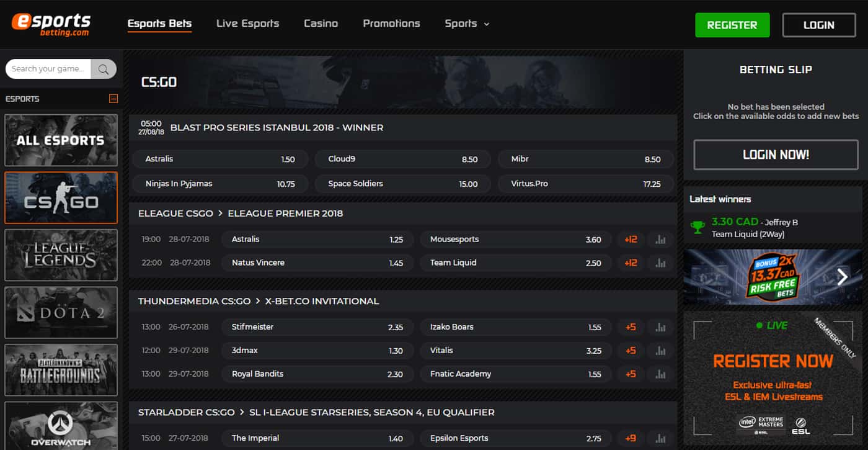Go to the Live Esports tab

247,24
